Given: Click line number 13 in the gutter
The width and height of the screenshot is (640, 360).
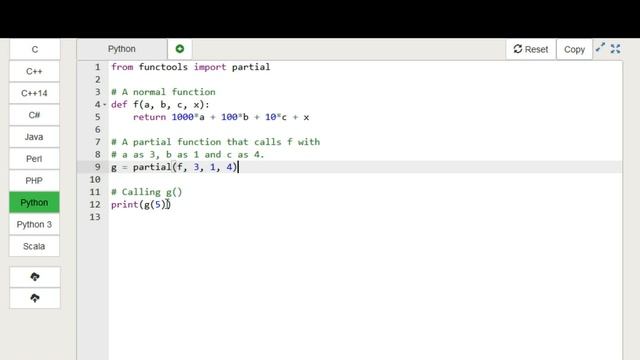Looking at the screenshot, I should click(95, 217).
